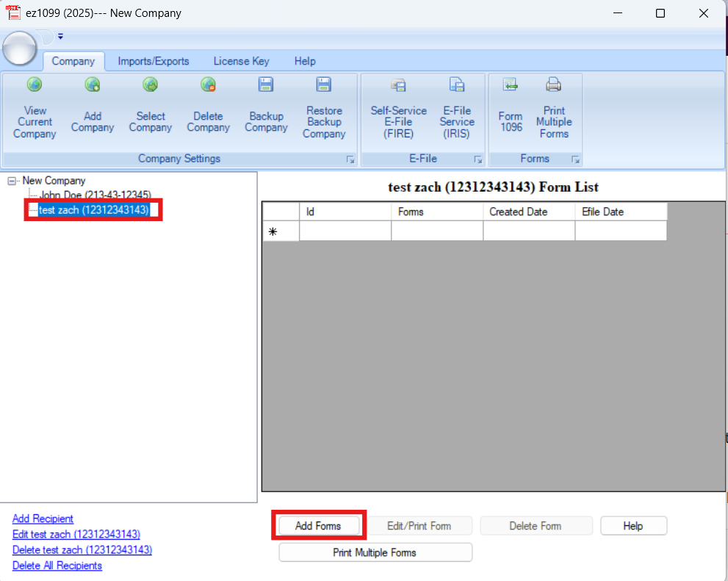Open the Quick Access Toolbar customize chevron
This screenshot has width=728, height=581.
click(60, 36)
